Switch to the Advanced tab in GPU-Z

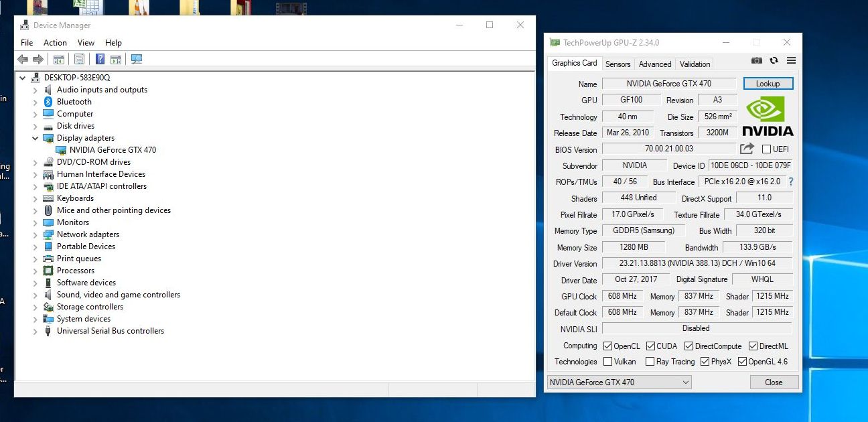655,64
